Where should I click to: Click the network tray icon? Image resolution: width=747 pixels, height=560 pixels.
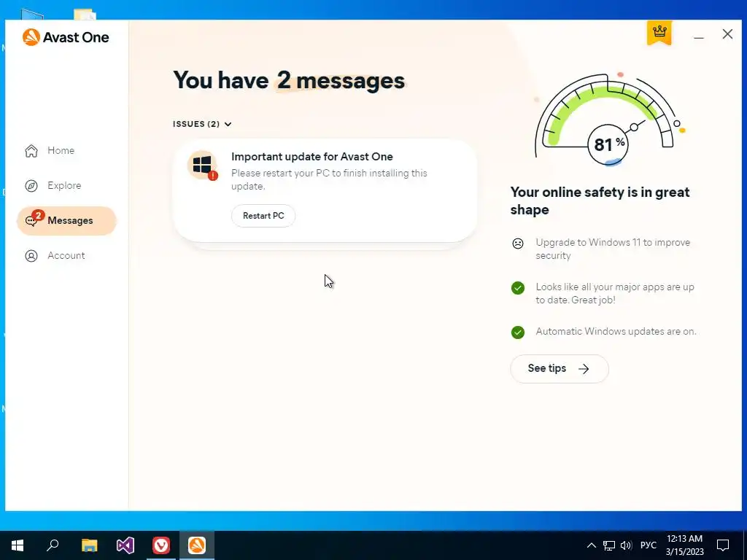pyautogui.click(x=609, y=545)
